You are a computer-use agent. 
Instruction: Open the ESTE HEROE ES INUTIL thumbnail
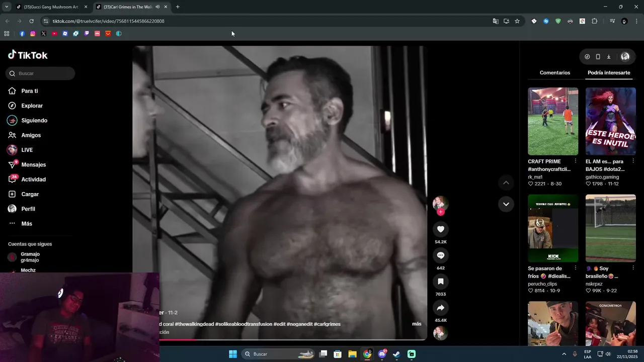pyautogui.click(x=611, y=121)
